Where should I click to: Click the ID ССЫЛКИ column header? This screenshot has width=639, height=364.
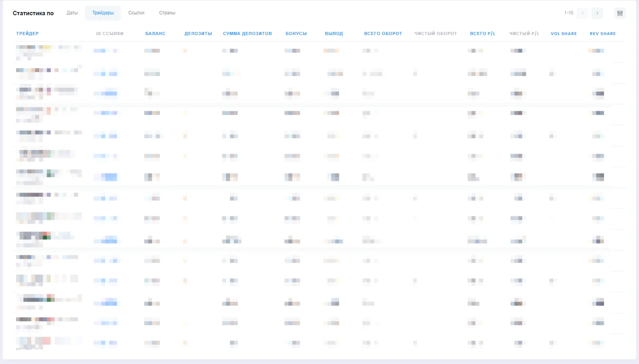(110, 34)
